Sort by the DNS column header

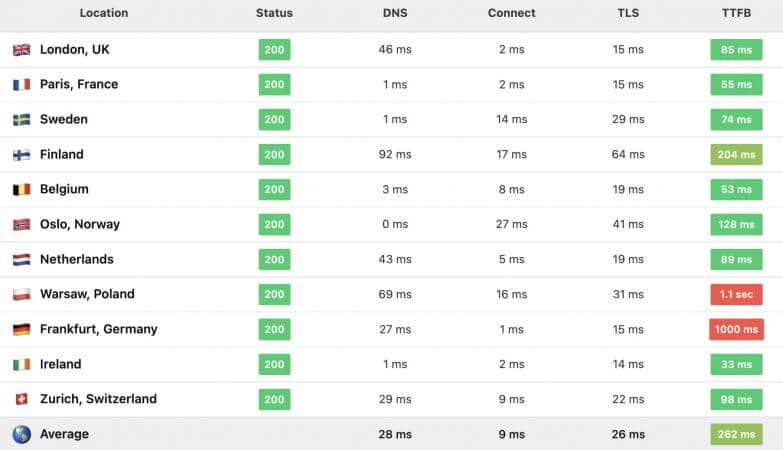tap(395, 13)
